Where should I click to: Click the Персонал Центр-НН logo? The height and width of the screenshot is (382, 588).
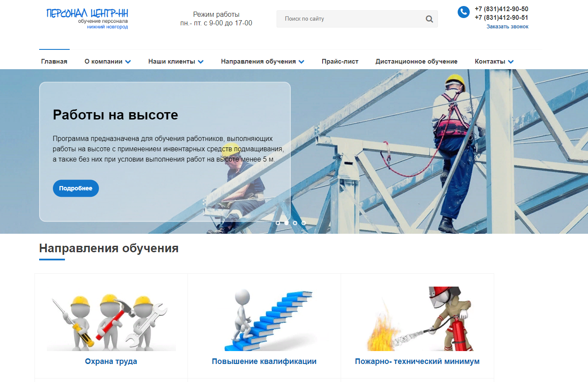click(x=87, y=18)
